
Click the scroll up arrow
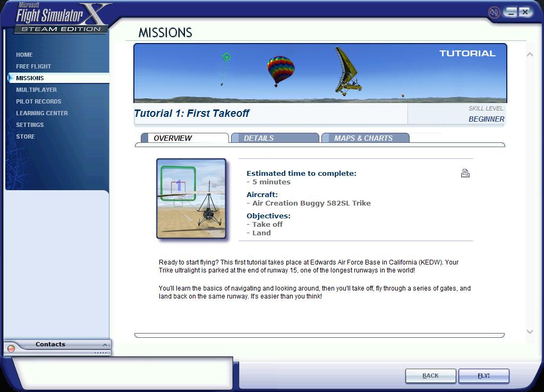[x=530, y=55]
